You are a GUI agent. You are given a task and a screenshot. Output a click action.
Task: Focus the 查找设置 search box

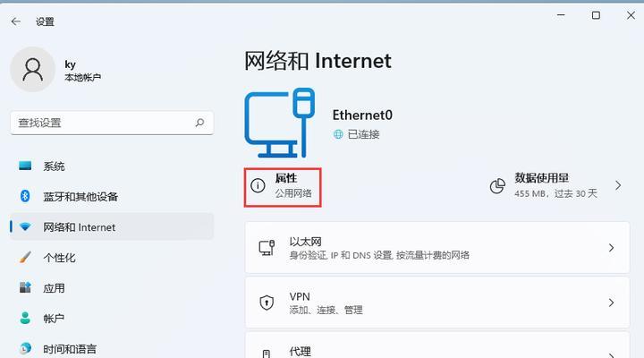tap(112, 123)
